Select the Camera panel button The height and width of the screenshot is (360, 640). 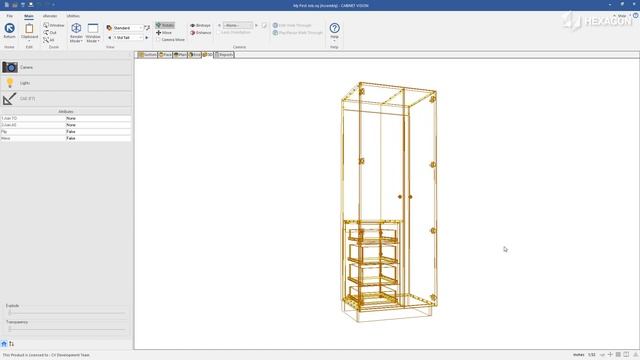66,67
